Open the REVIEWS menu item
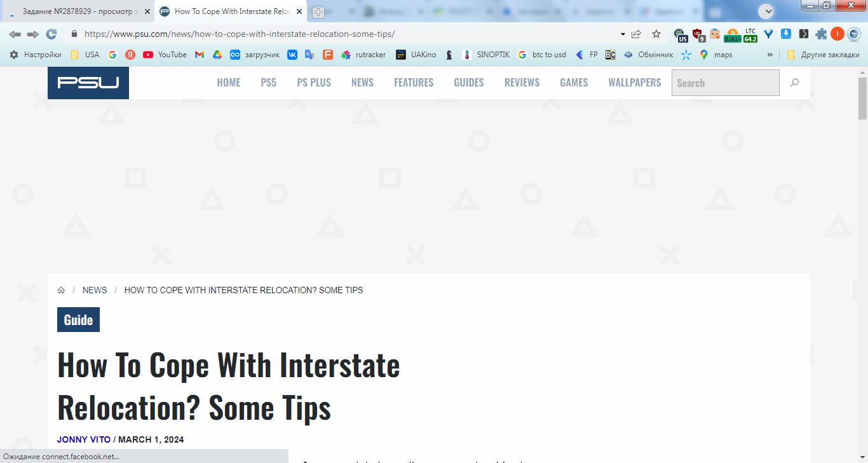This screenshot has width=868, height=463. [522, 83]
